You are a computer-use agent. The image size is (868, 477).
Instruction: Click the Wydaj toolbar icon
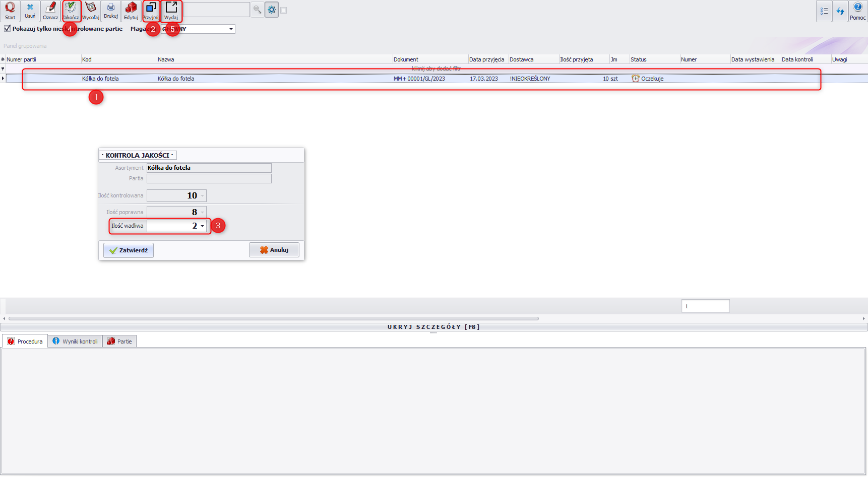pyautogui.click(x=171, y=11)
